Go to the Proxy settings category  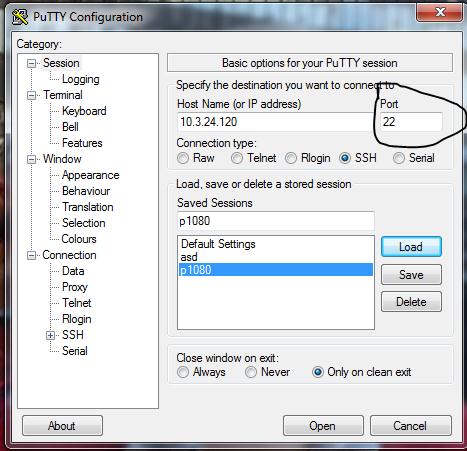pyautogui.click(x=75, y=287)
